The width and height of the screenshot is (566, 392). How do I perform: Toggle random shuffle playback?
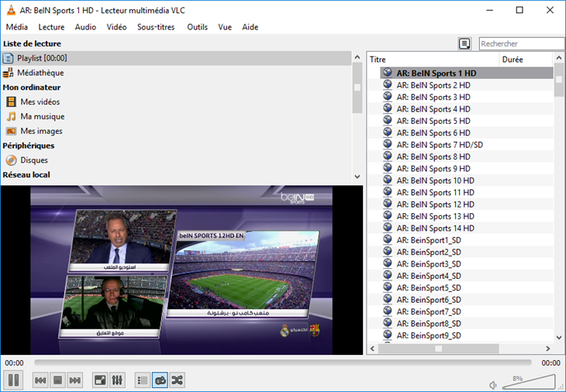pyautogui.click(x=177, y=380)
